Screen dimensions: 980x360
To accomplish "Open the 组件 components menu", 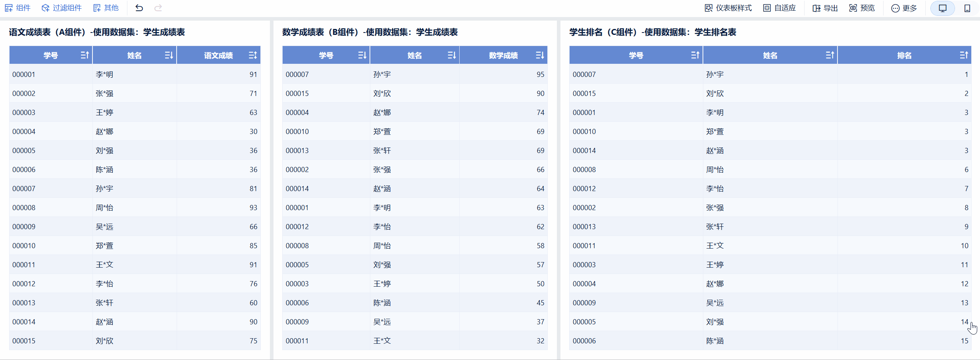I will click(17, 8).
